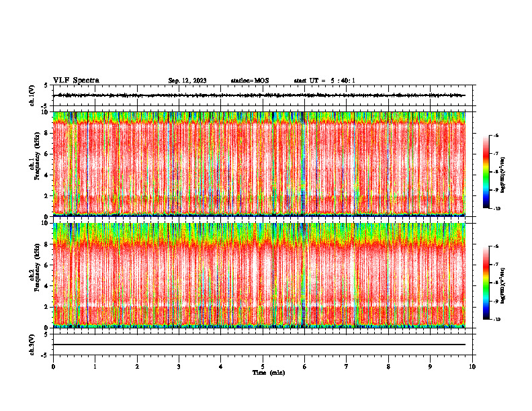Click ch.2 color scale log(PSD) label
This screenshot has width=532, height=411.
[x=502, y=285]
